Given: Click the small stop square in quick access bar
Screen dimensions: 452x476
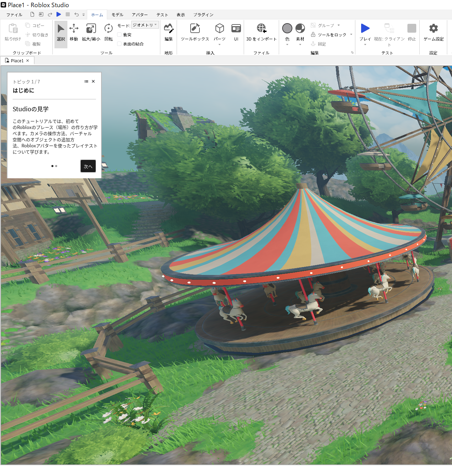Looking at the screenshot, I should (68, 14).
